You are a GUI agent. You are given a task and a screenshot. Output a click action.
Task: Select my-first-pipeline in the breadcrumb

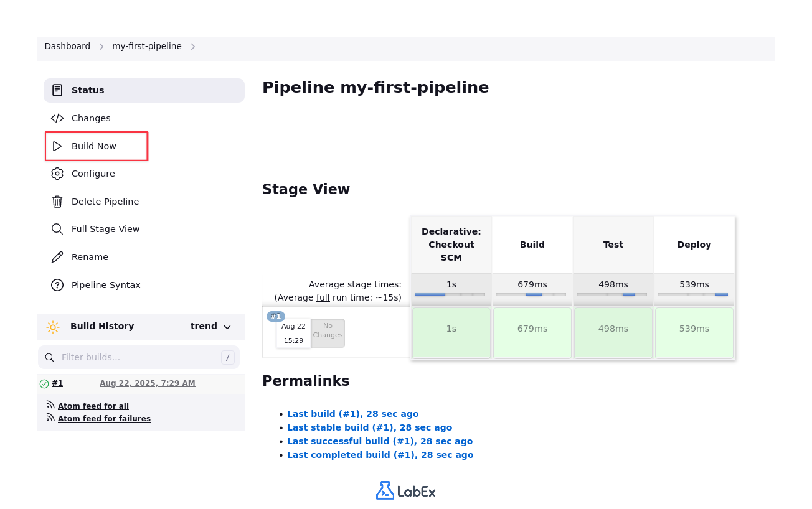[147, 46]
